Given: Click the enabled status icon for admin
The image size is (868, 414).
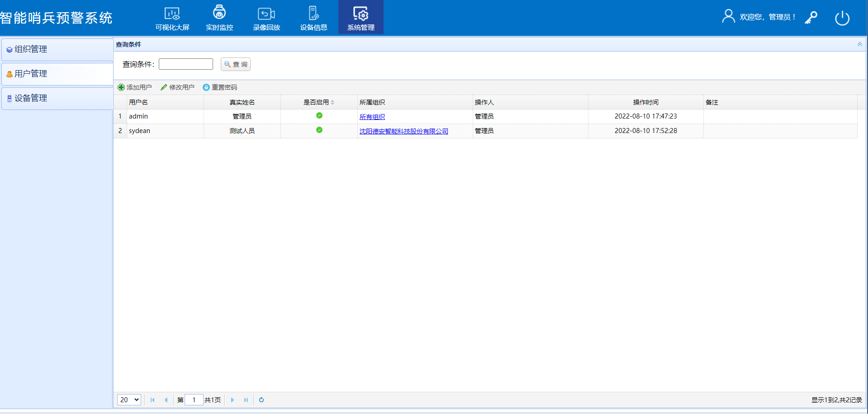Looking at the screenshot, I should tap(319, 116).
